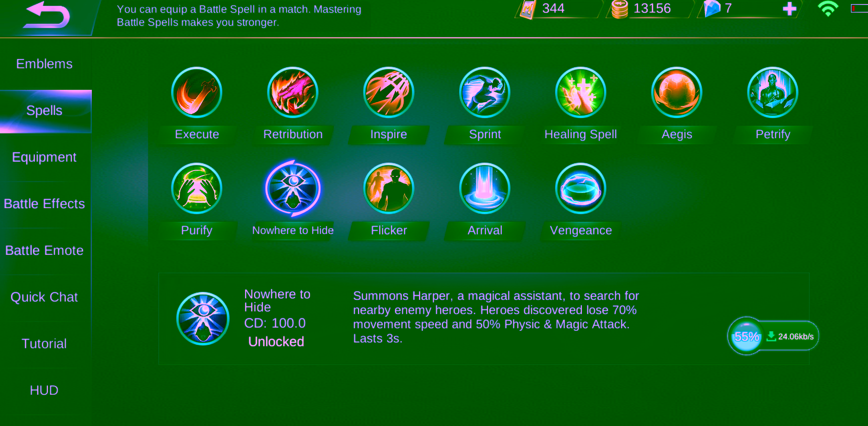Switch to the Equipment tab
This screenshot has width=868, height=426.
pos(44,157)
